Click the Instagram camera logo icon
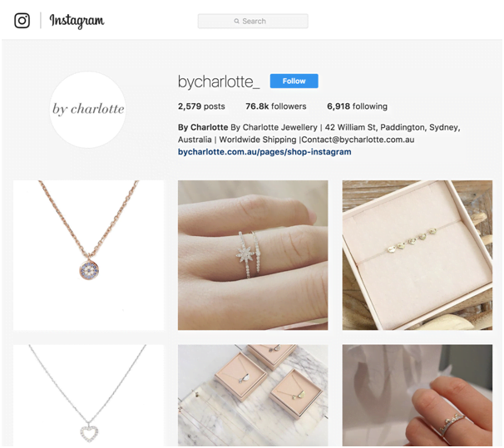This screenshot has width=504, height=448. tap(22, 21)
